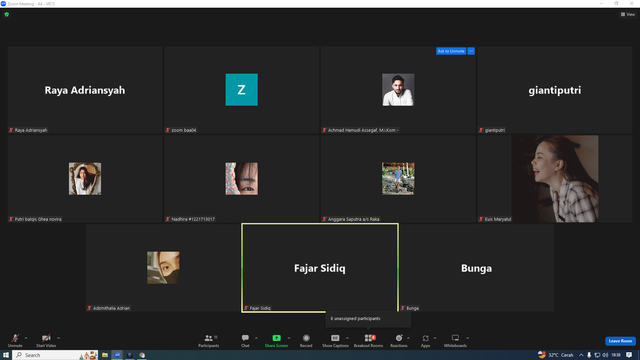Image resolution: width=640 pixels, height=360 pixels.
Task: Select the teal Z avatar of zoom baaóé
Action: click(x=242, y=90)
